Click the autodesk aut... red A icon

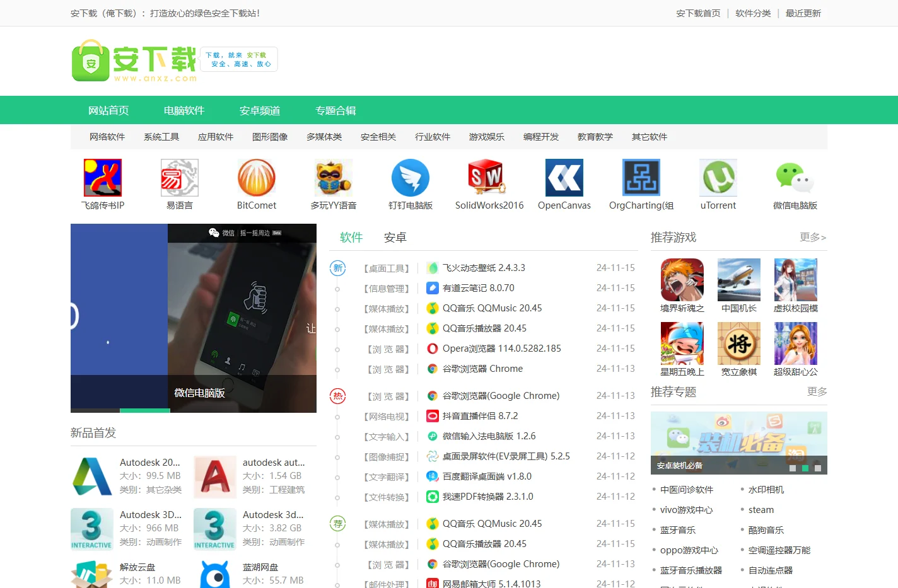215,477
